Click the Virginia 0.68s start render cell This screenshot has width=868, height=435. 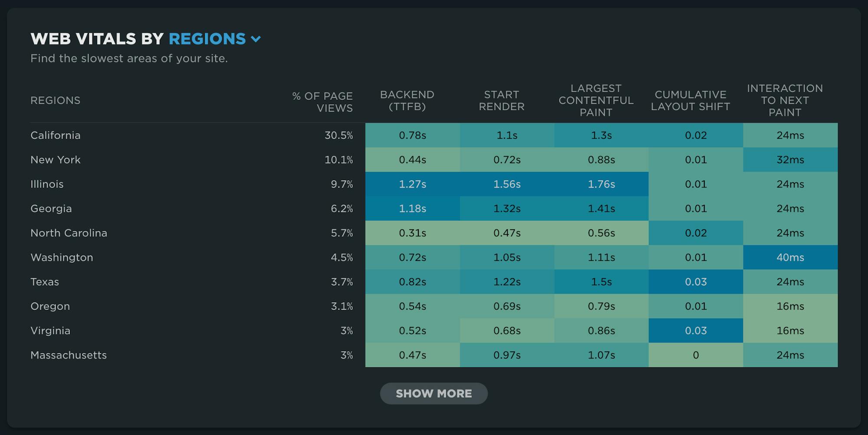[506, 330]
